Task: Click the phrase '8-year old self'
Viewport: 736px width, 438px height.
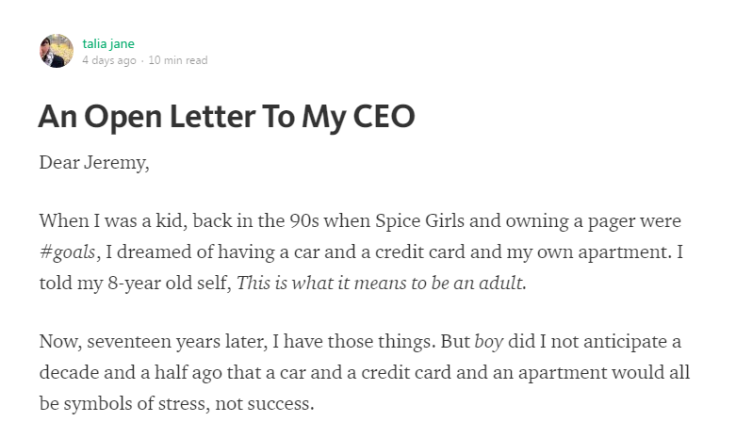Action: (x=168, y=283)
